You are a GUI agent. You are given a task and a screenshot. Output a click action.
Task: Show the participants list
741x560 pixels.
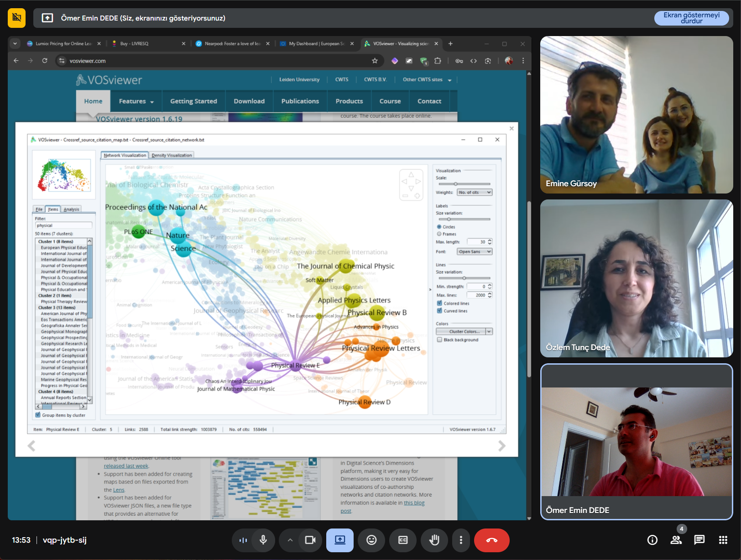(x=676, y=540)
